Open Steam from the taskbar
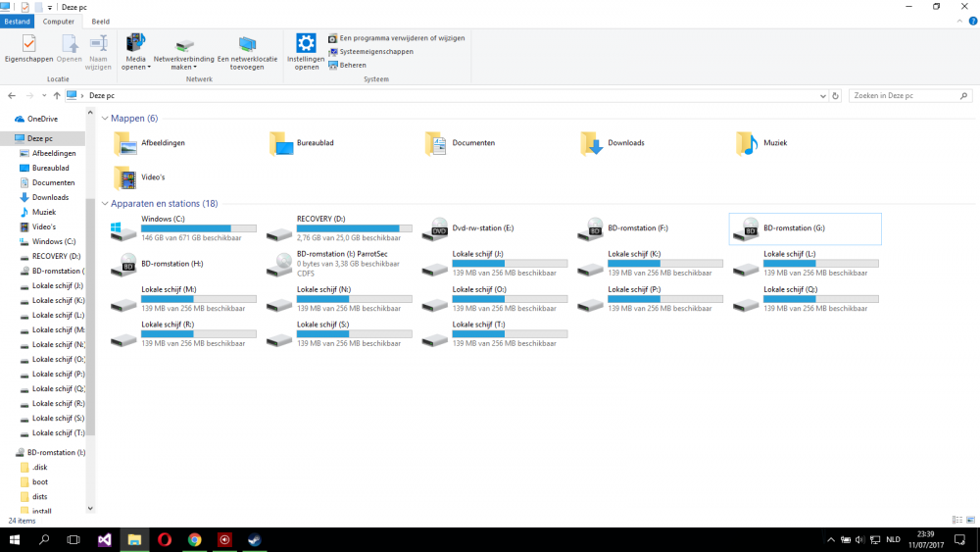Image resolution: width=980 pixels, height=552 pixels. [x=255, y=539]
